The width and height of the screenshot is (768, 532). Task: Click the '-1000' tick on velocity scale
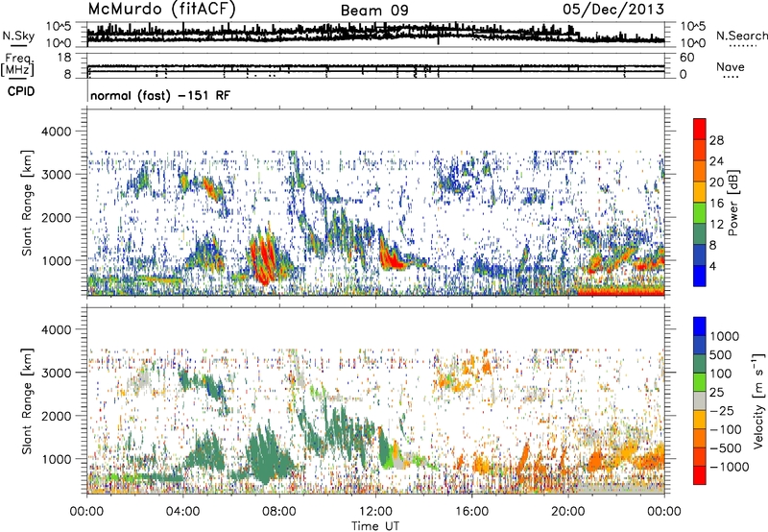click(729, 467)
